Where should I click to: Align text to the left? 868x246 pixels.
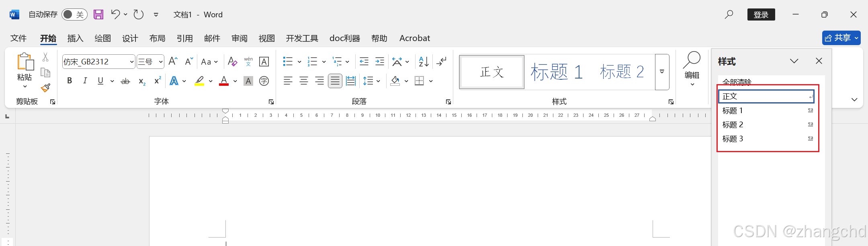pos(288,81)
